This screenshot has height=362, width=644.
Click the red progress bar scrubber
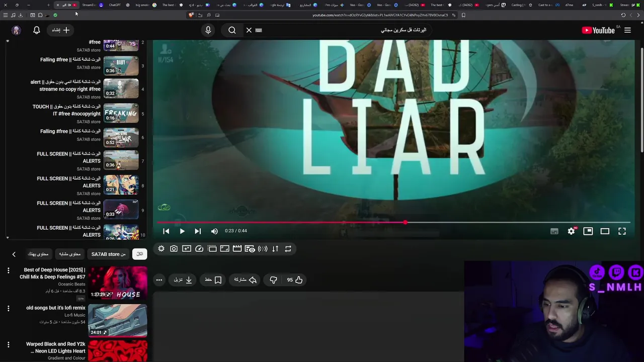pyautogui.click(x=406, y=222)
